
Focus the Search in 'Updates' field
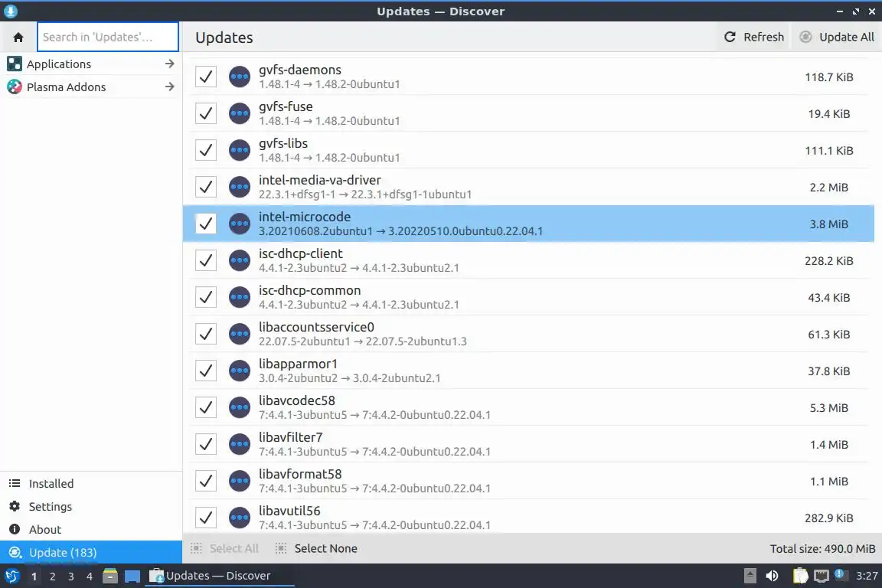pos(108,38)
